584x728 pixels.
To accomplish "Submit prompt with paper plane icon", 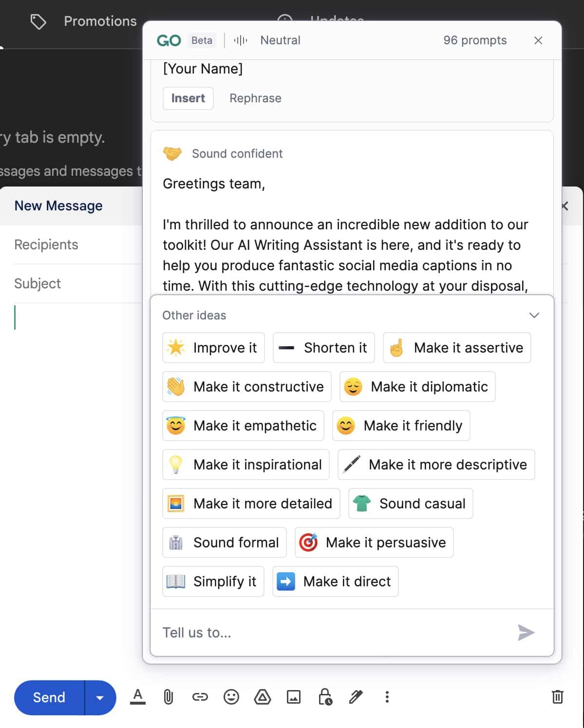I will 526,633.
